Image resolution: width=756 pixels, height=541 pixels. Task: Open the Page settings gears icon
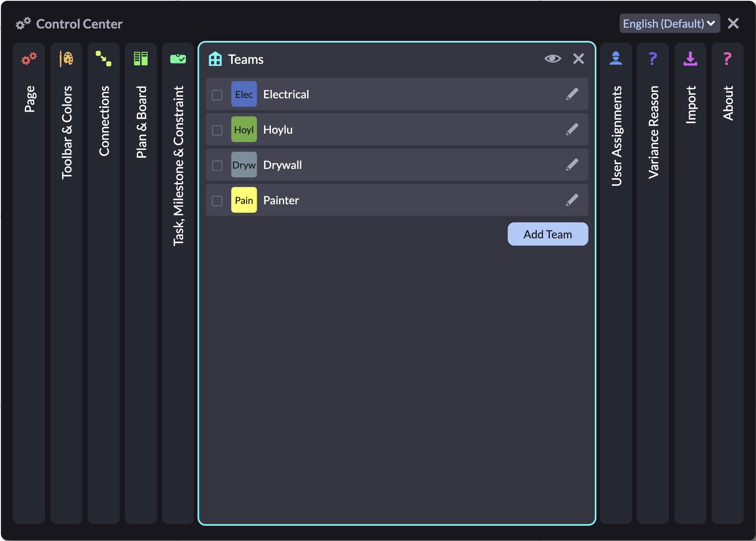[29, 59]
